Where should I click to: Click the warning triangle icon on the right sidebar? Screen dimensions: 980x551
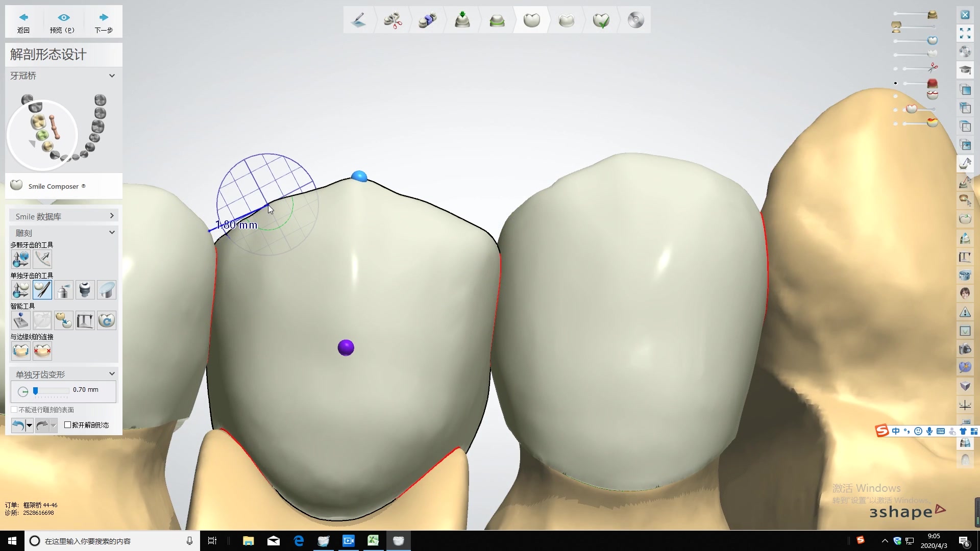coord(965,312)
